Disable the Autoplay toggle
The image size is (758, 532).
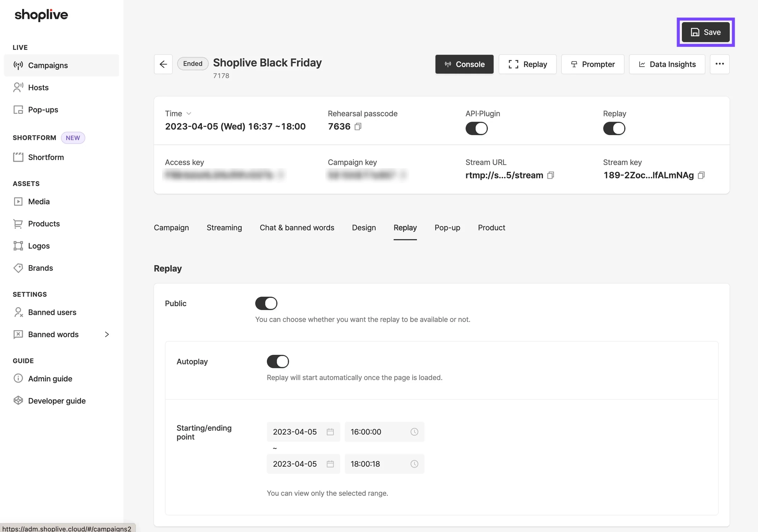click(x=278, y=362)
